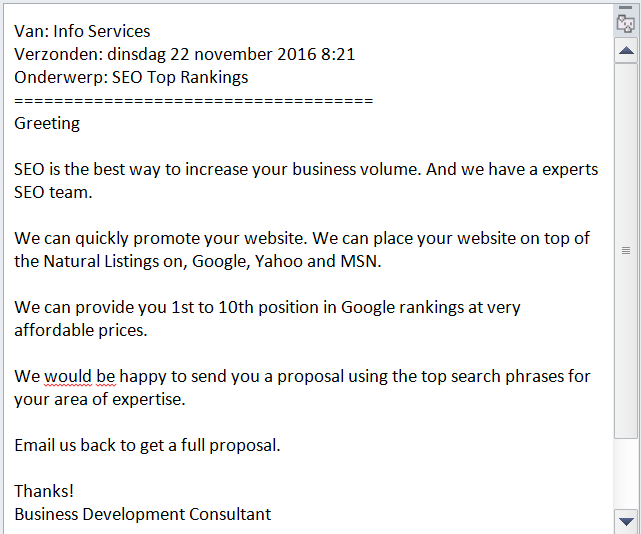Click the "Business Development Consultant" signature line
The width and height of the screenshot is (641, 534).
pos(143,514)
